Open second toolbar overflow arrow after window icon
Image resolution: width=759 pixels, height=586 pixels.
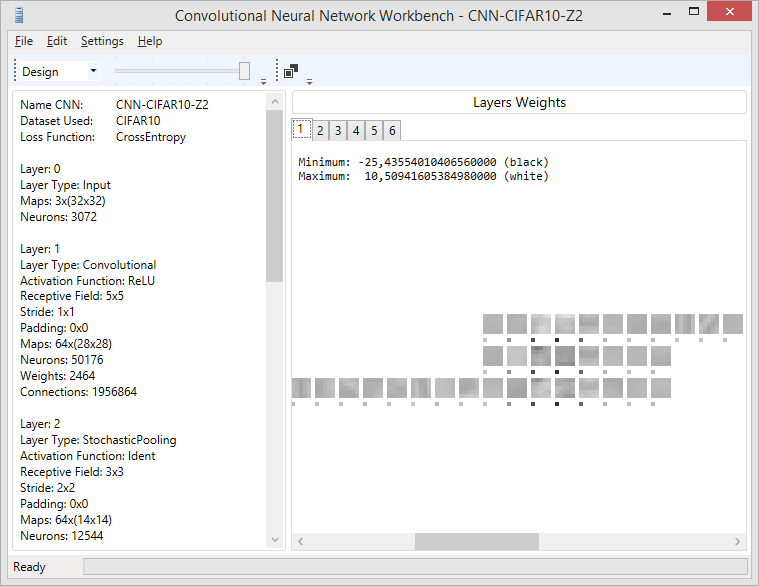click(x=309, y=82)
